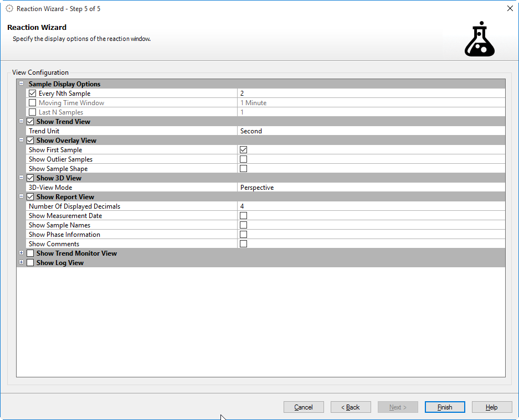Edit the Number Of Displayed Decimals value
Screen dimensions: 519x420
click(x=371, y=206)
